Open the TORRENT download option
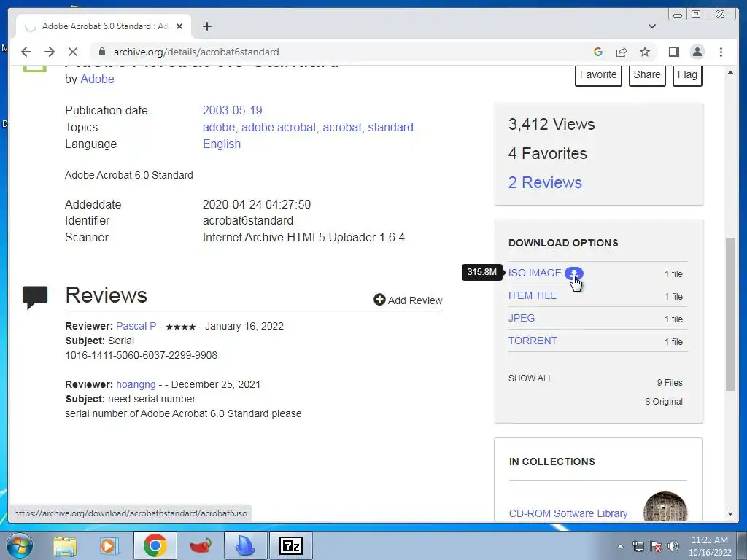This screenshot has width=747, height=560. [x=533, y=341]
